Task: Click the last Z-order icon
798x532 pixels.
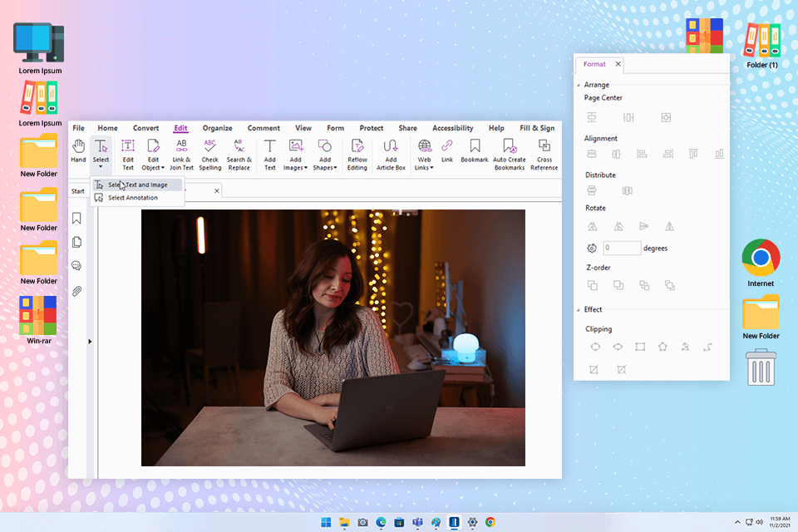Action: click(670, 286)
